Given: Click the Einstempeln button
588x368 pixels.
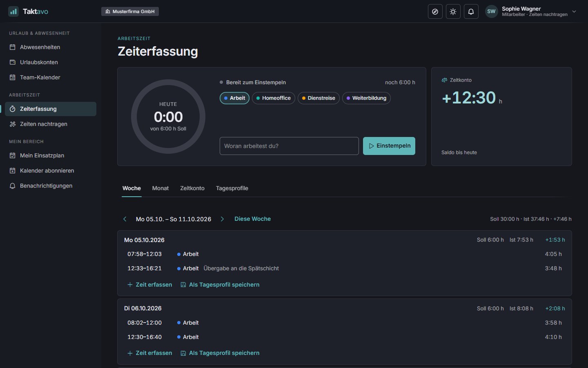Looking at the screenshot, I should click(389, 146).
